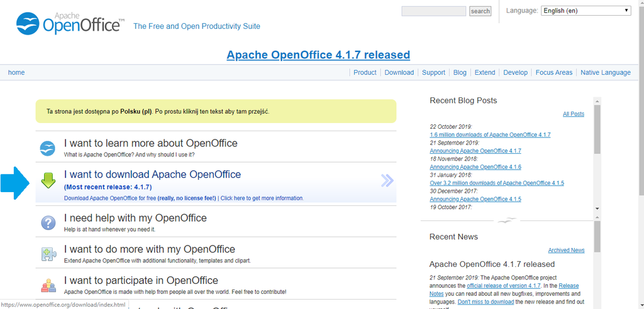This screenshot has width=644, height=309.
Task: Click blog posts scrollbar down arrow
Action: click(x=597, y=209)
